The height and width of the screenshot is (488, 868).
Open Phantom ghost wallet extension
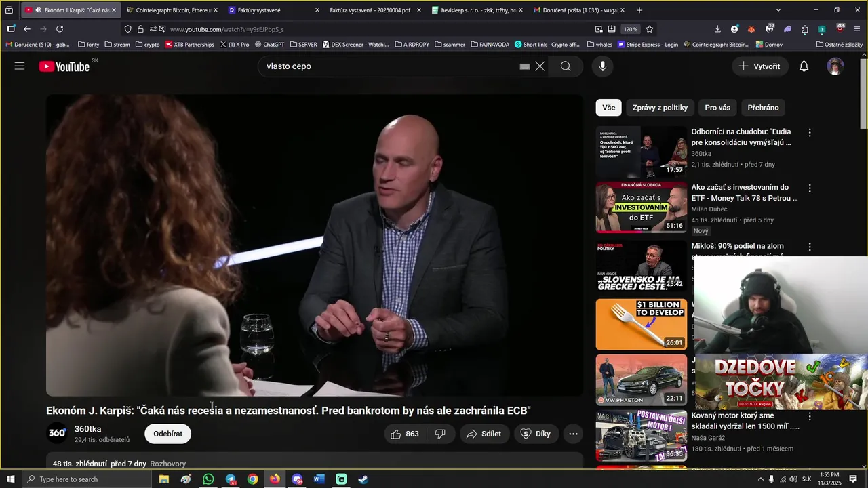click(787, 29)
